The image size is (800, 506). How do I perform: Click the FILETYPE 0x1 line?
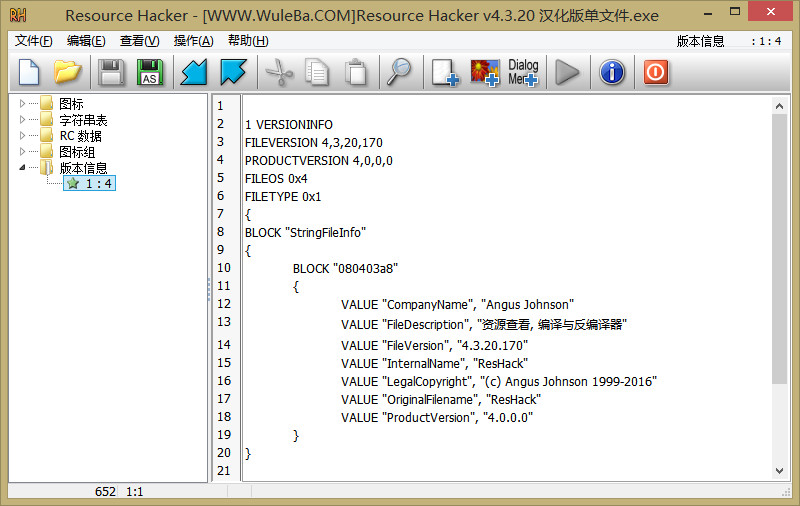283,197
